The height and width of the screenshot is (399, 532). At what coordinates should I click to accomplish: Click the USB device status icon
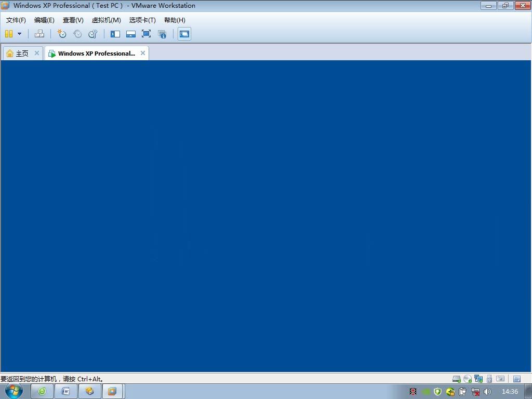pos(489,379)
